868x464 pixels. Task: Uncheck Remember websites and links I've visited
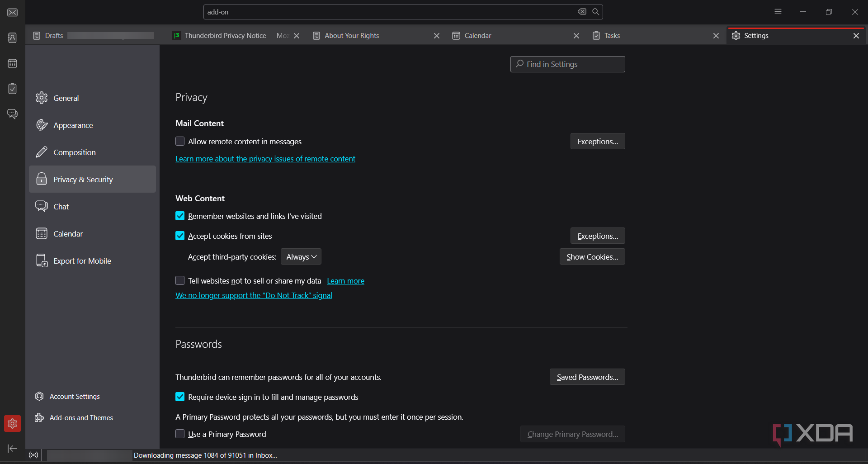[180, 216]
